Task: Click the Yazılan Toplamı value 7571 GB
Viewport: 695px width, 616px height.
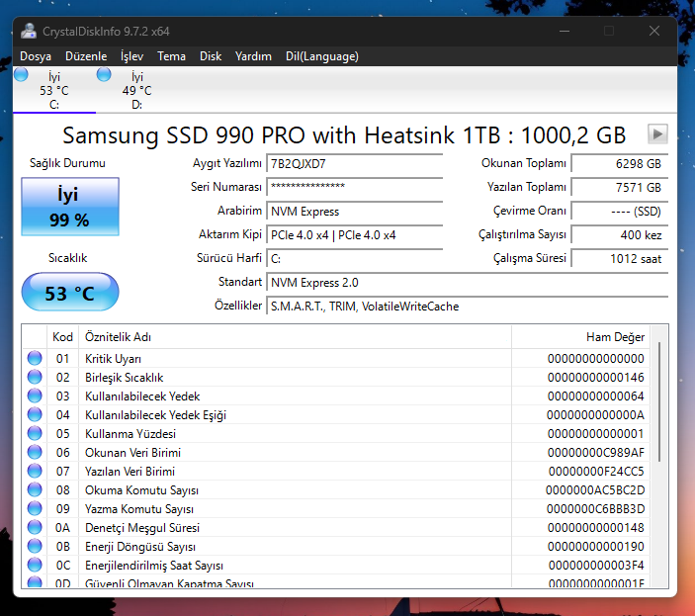Action: point(620,187)
